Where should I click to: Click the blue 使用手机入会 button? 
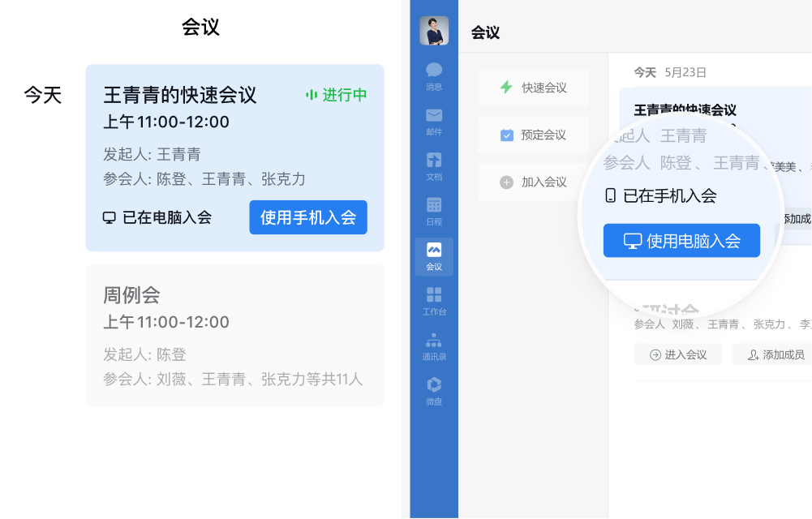tap(308, 217)
